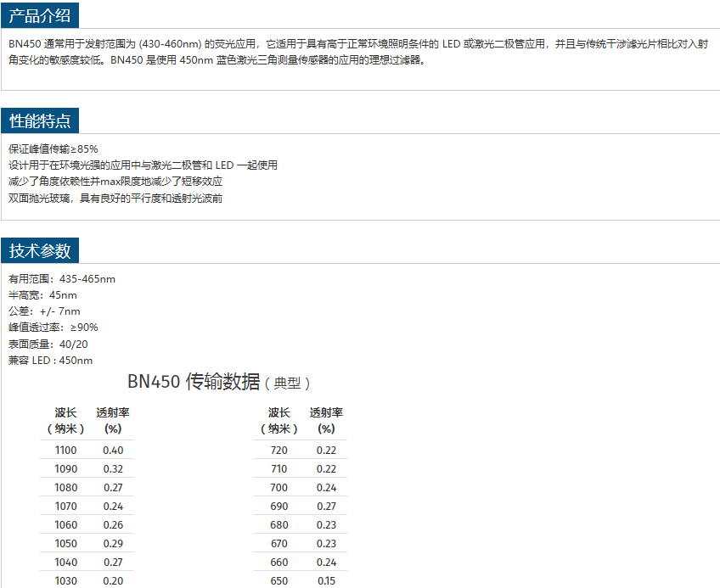Select the 峰值透过率：≥90% spec line

click(53, 328)
